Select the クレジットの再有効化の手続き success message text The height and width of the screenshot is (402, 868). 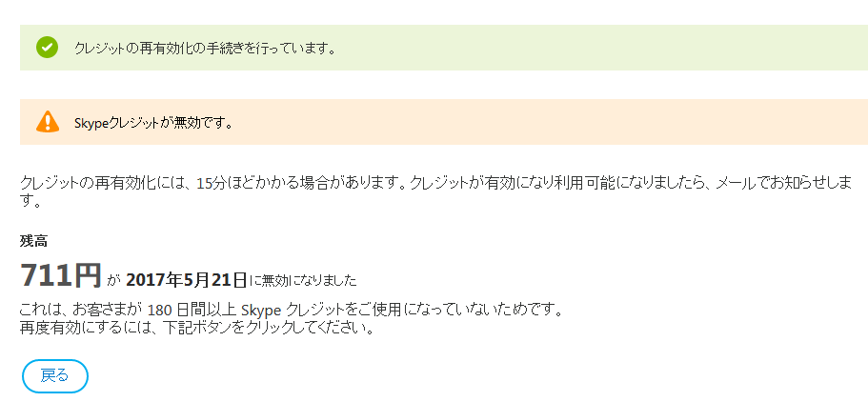click(206, 49)
